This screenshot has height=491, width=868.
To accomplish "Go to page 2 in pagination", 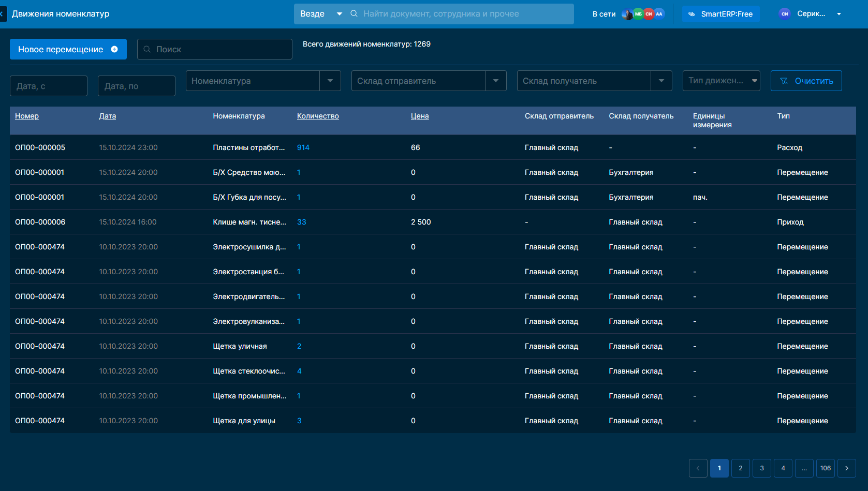I will click(x=740, y=468).
